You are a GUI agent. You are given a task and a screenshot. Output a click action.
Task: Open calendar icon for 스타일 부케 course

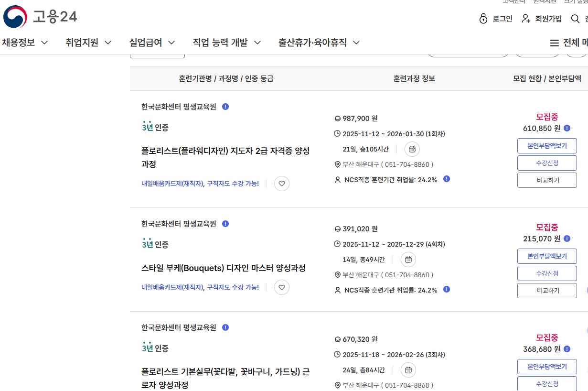[408, 260]
